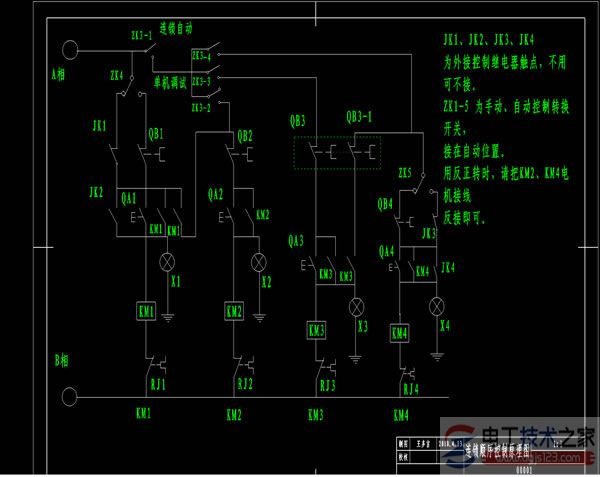600x477 pixels.
Task: Click the JK4 contact label
Action: point(448,267)
